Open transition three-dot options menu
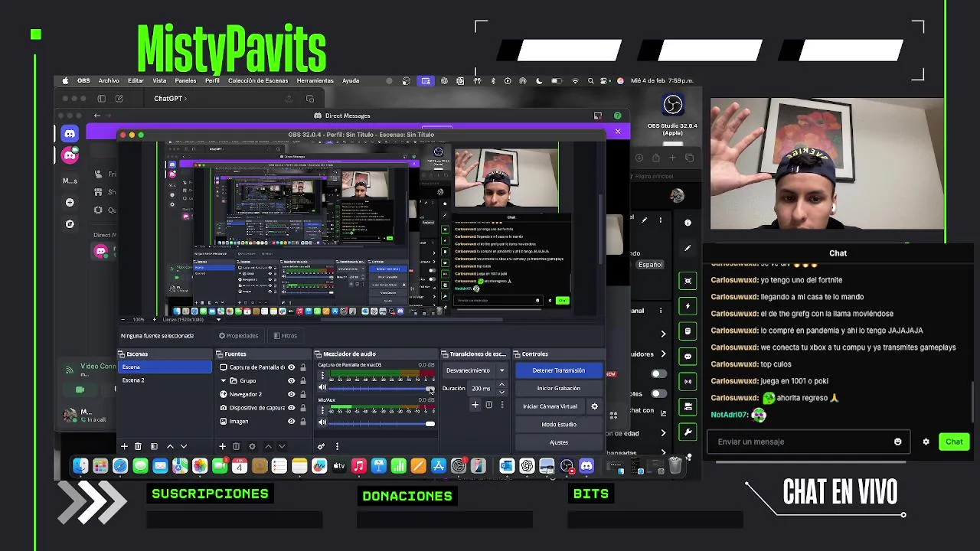The width and height of the screenshot is (980, 551). tap(502, 405)
